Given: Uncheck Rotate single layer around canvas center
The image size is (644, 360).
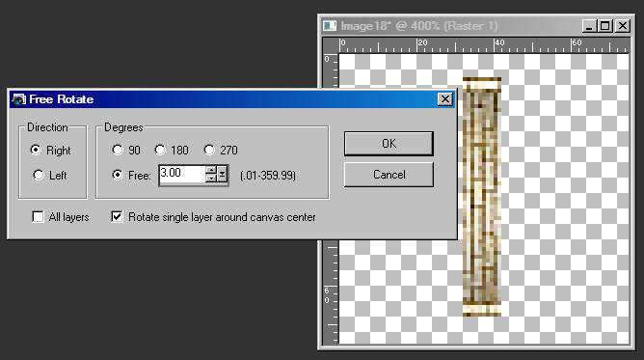Looking at the screenshot, I should tap(117, 216).
